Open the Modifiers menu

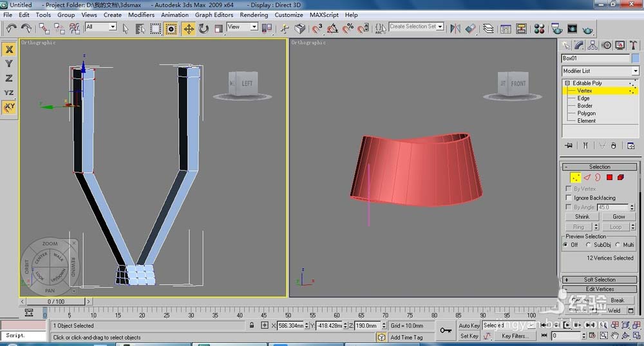141,15
